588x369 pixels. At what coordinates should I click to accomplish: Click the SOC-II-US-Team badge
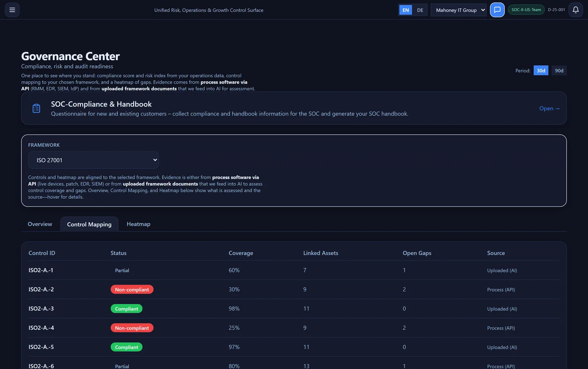[x=526, y=9]
